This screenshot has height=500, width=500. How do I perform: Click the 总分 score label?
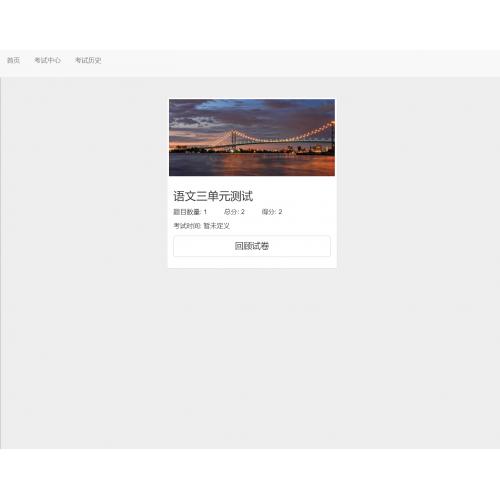click(x=231, y=212)
